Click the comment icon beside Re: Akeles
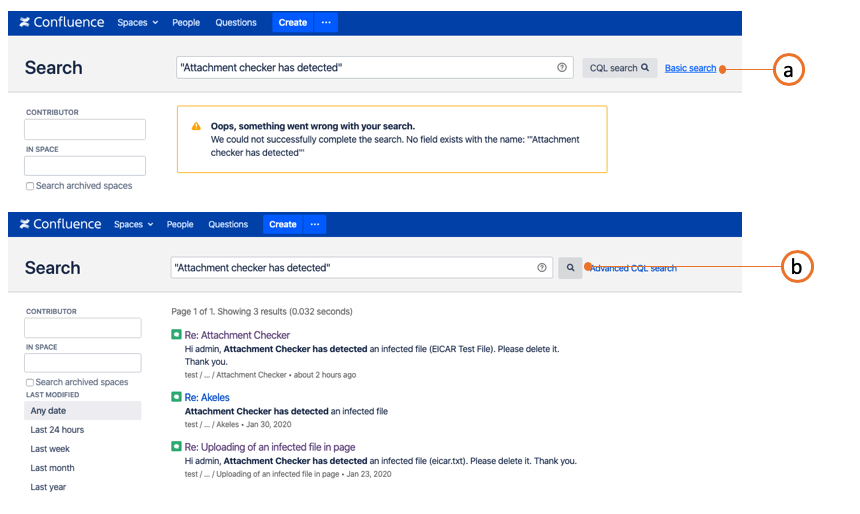This screenshot has width=860, height=514. coord(177,397)
